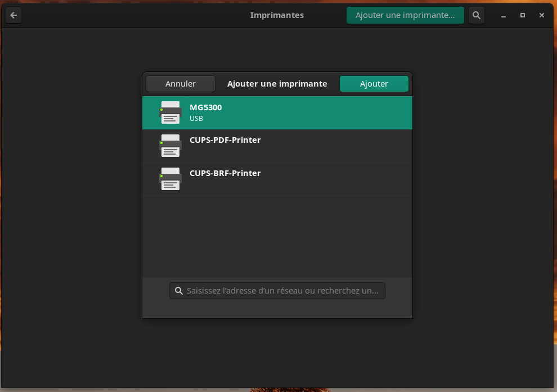Focus the network address search field
Screen dimensions: 557x392
pyautogui.click(x=277, y=291)
